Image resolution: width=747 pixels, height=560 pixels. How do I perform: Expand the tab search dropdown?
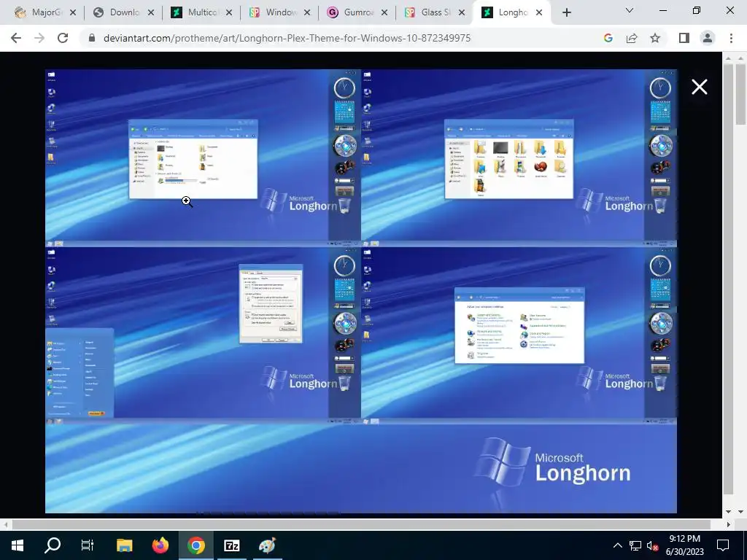(630, 10)
